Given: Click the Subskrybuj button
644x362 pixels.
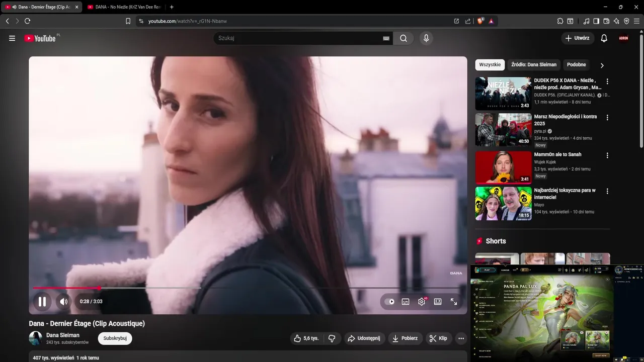Looking at the screenshot, I should (x=115, y=338).
